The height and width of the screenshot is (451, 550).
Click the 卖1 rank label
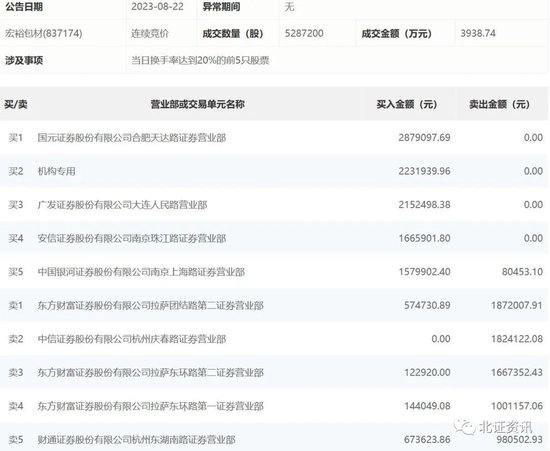pos(16,305)
